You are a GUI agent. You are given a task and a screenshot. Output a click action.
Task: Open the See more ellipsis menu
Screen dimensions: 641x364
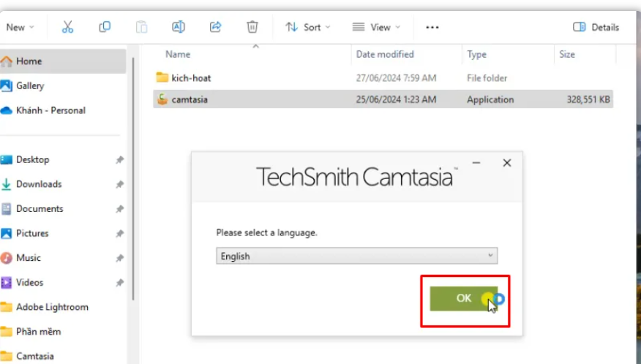(x=432, y=27)
